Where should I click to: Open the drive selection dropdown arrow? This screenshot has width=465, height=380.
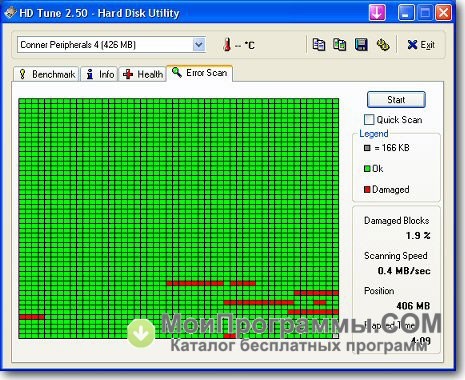[199, 45]
